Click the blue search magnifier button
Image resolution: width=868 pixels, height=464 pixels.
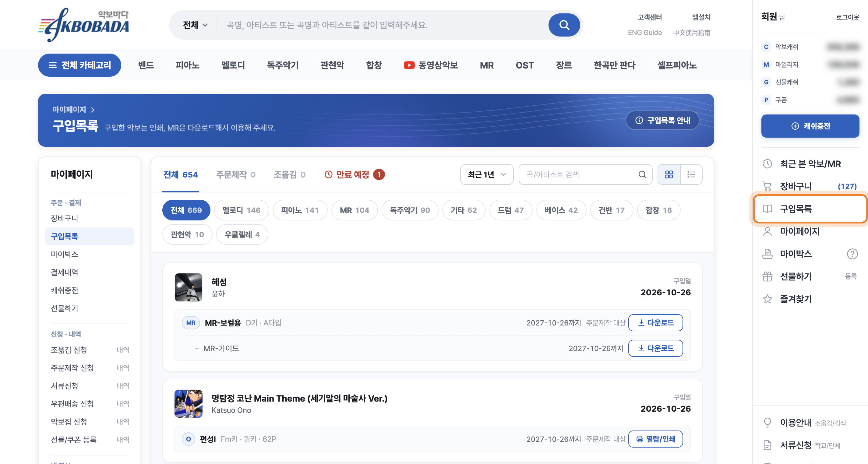pyautogui.click(x=564, y=25)
